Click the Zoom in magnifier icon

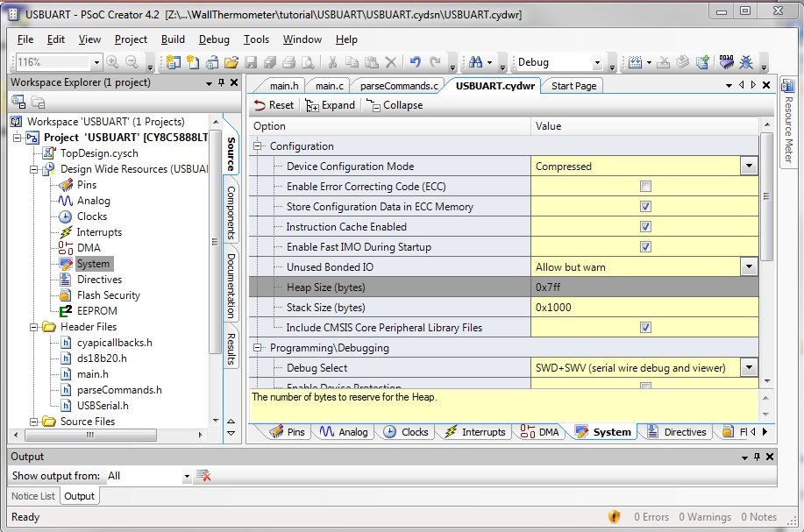[113, 62]
